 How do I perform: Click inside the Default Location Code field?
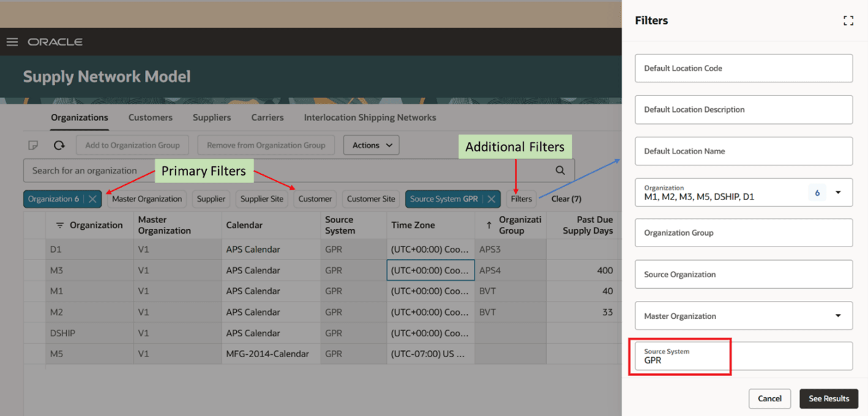(x=743, y=68)
